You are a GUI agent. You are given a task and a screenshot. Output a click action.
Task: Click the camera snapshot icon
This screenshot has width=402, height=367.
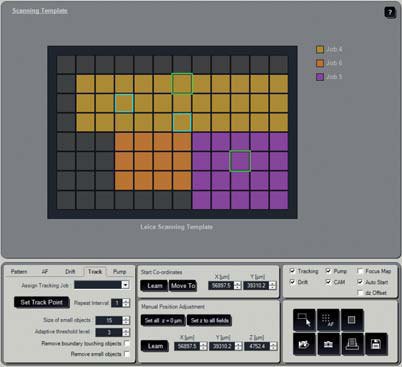pyautogui.click(x=328, y=344)
